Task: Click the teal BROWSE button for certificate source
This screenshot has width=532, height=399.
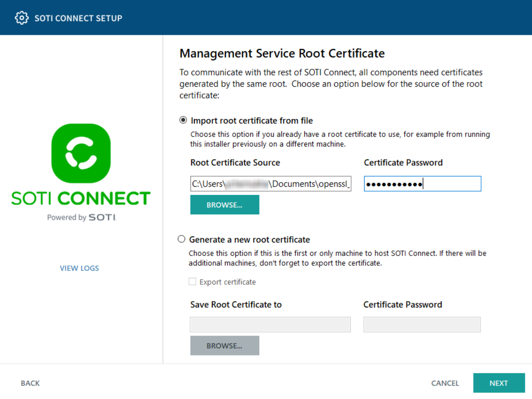Action: pos(225,205)
